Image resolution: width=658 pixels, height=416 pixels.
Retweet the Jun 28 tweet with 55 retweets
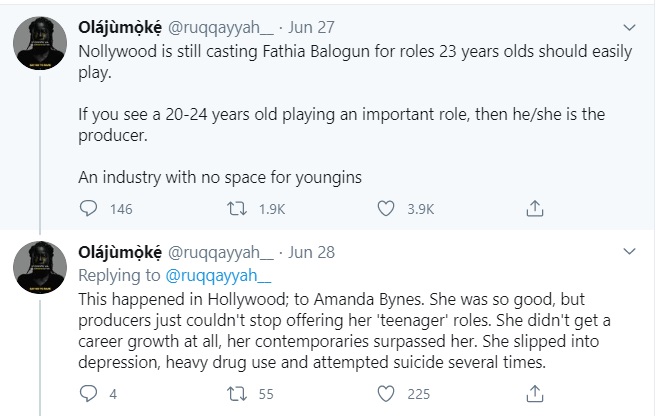(237, 394)
